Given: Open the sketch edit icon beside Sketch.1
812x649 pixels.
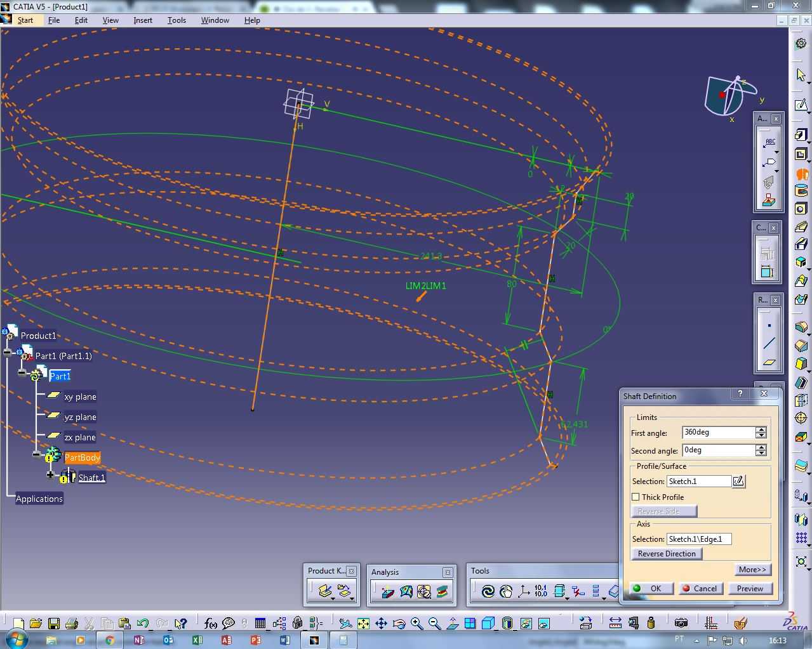Looking at the screenshot, I should point(738,482).
